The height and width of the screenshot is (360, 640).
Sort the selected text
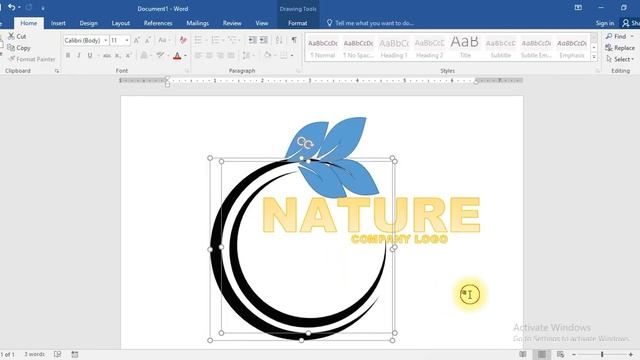(279, 40)
